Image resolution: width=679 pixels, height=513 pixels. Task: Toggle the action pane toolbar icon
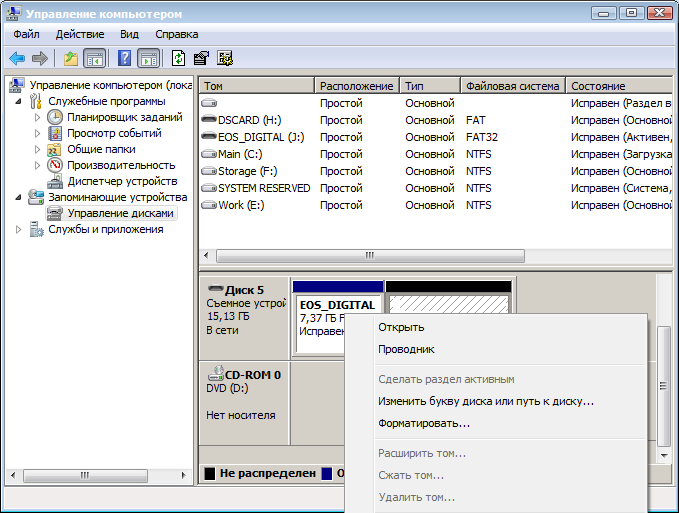click(x=148, y=59)
